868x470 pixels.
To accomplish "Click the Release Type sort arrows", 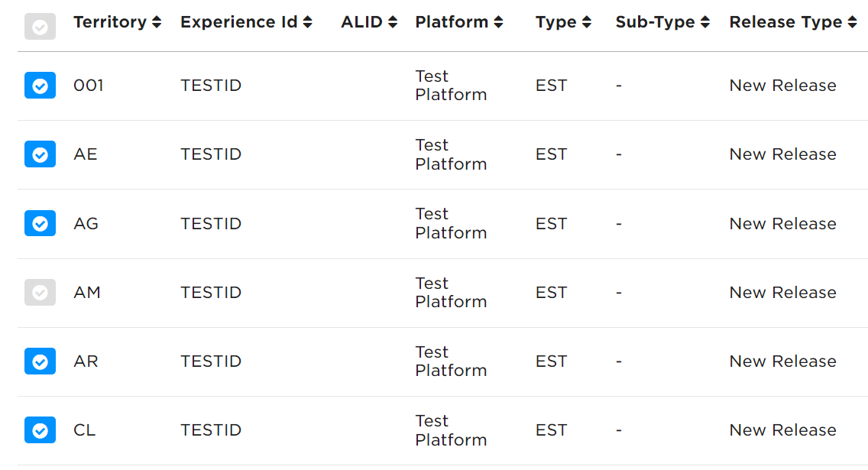I will click(853, 22).
